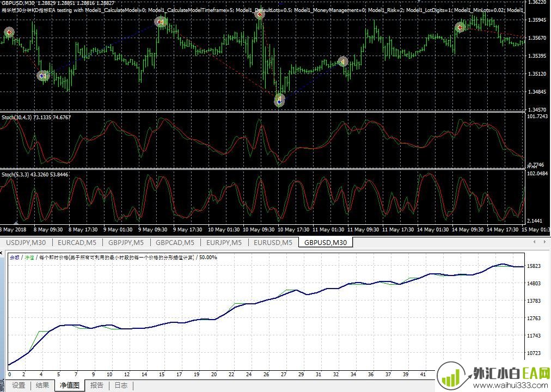551x392 pixels.
Task: Switch to the EURCAD,M5 chart tab
Action: tap(77, 242)
